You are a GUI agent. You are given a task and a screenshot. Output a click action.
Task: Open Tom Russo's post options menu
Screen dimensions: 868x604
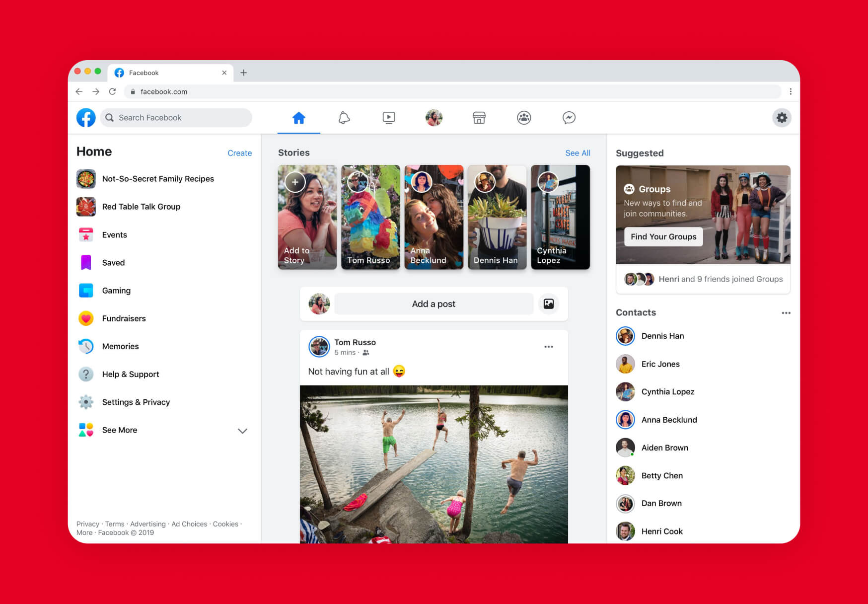[549, 346]
